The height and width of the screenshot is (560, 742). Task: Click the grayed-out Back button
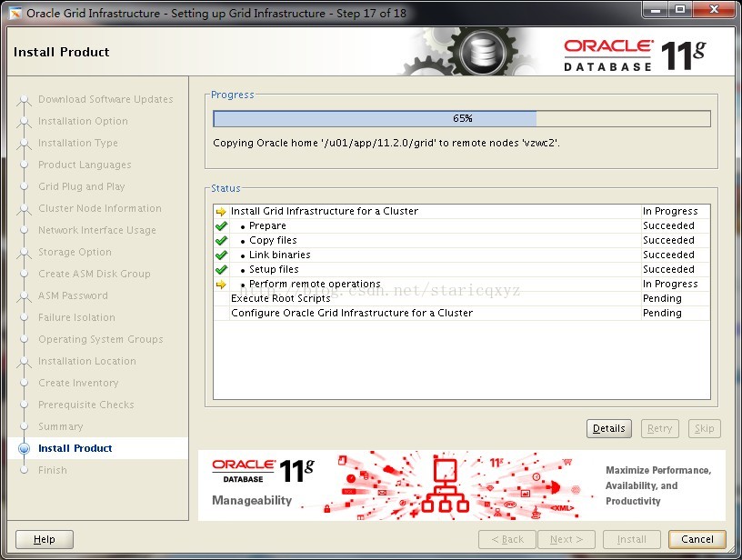507,539
